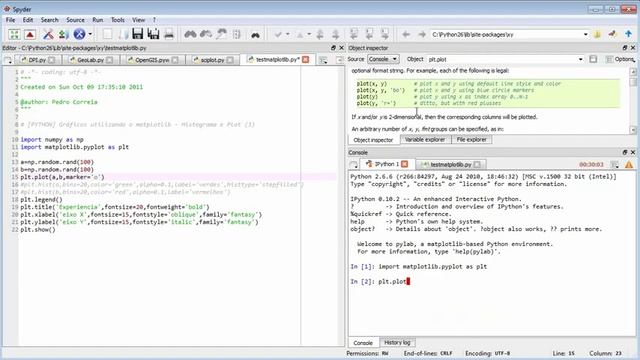Toggle the lock icon in Object inspector
This screenshot has width=640, height=360.
[x=593, y=59]
